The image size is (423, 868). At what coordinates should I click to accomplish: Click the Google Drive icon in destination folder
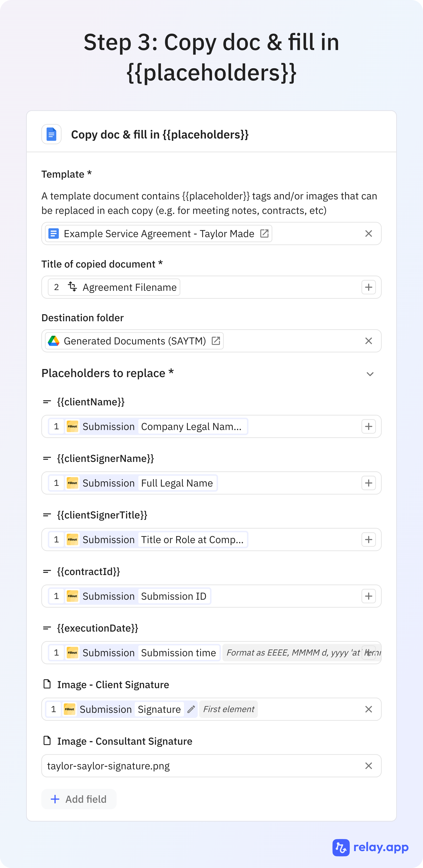coord(54,341)
